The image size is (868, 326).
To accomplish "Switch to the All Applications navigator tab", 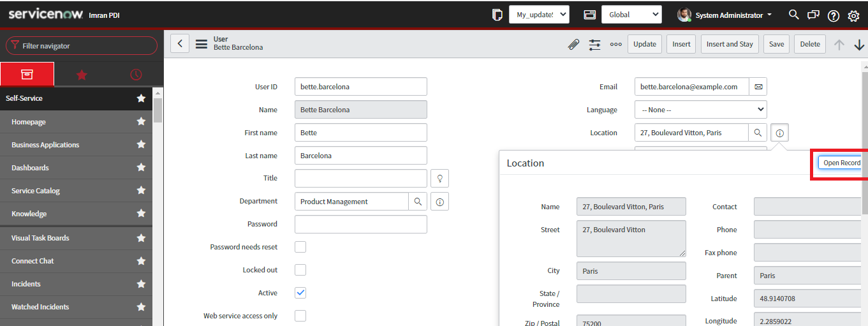I will (27, 75).
